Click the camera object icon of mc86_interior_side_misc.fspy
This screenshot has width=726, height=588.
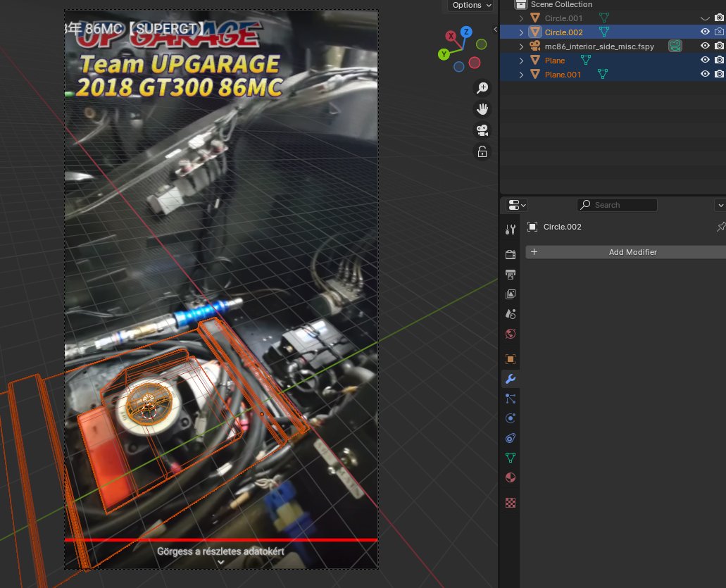pos(535,46)
